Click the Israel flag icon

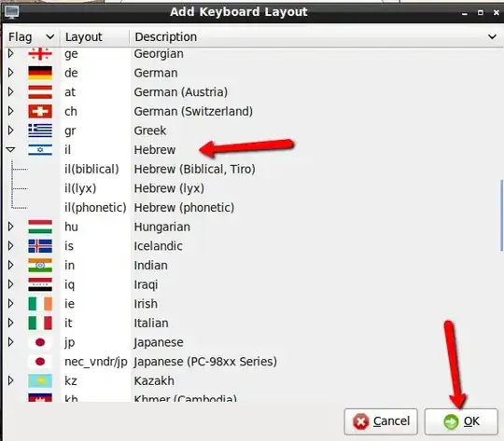(40, 150)
